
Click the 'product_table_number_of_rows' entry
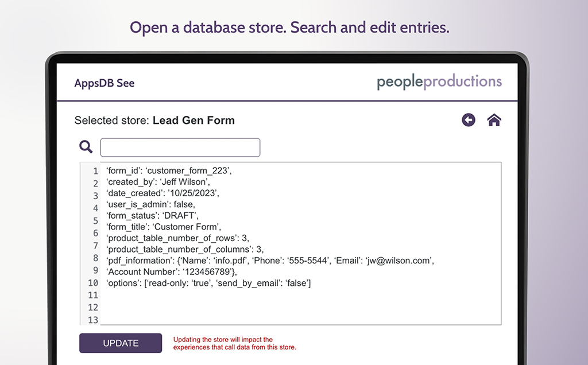[x=177, y=238]
